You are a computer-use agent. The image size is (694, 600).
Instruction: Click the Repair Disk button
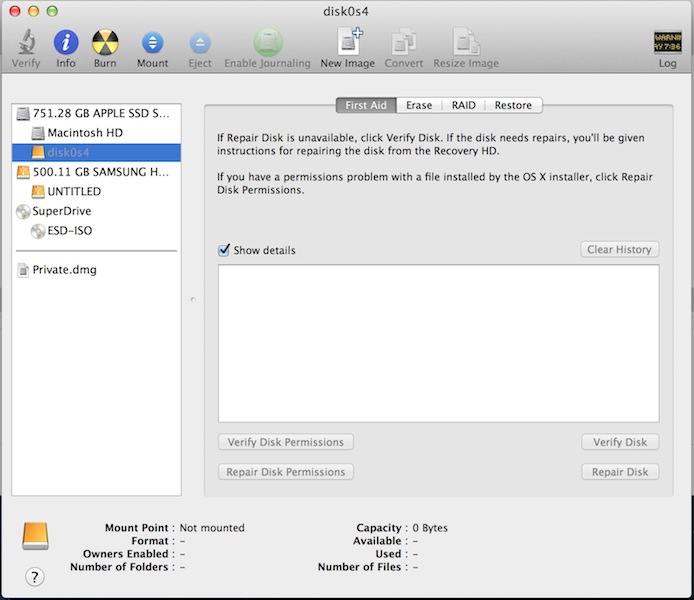(620, 472)
